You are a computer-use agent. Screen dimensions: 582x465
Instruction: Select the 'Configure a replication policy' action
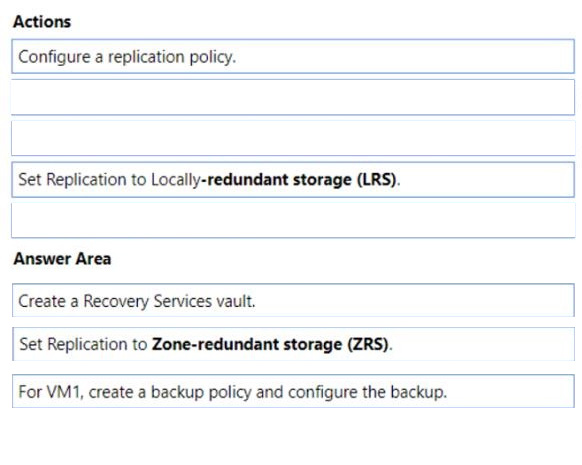pos(293,56)
